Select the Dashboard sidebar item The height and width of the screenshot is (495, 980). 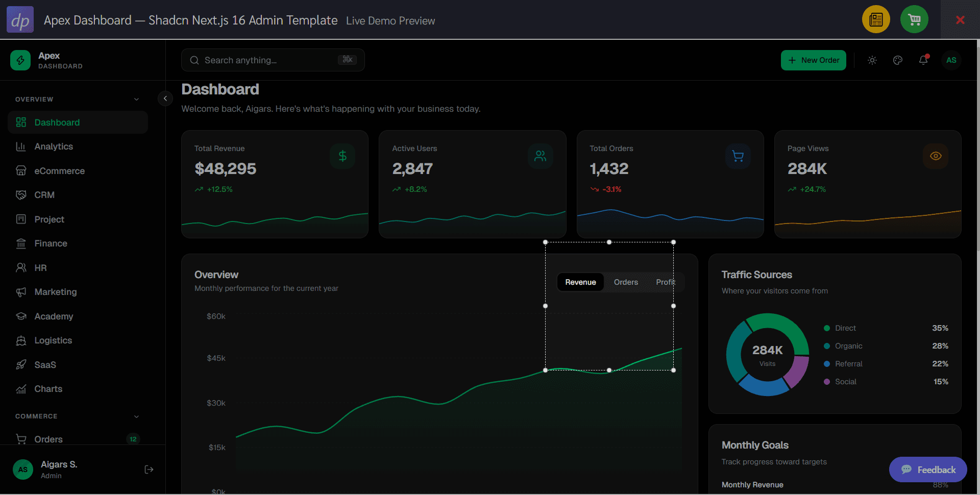pos(78,122)
